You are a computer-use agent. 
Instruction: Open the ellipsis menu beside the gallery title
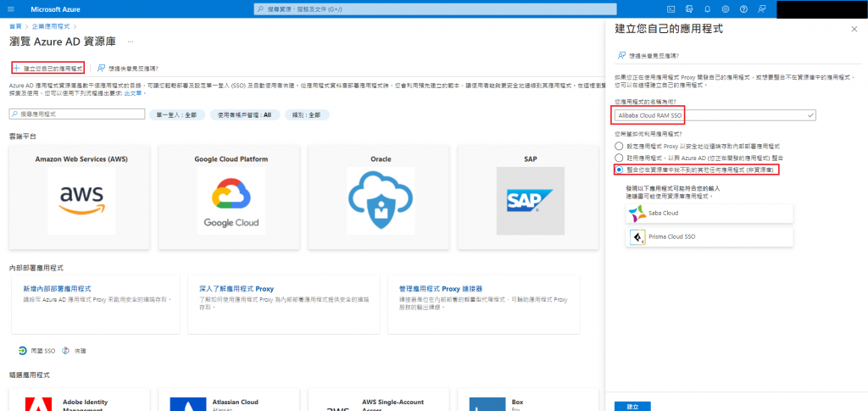point(130,42)
